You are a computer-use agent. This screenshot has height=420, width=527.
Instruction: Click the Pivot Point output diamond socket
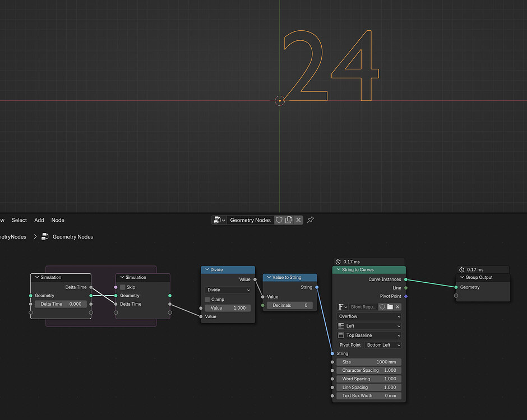click(406, 296)
